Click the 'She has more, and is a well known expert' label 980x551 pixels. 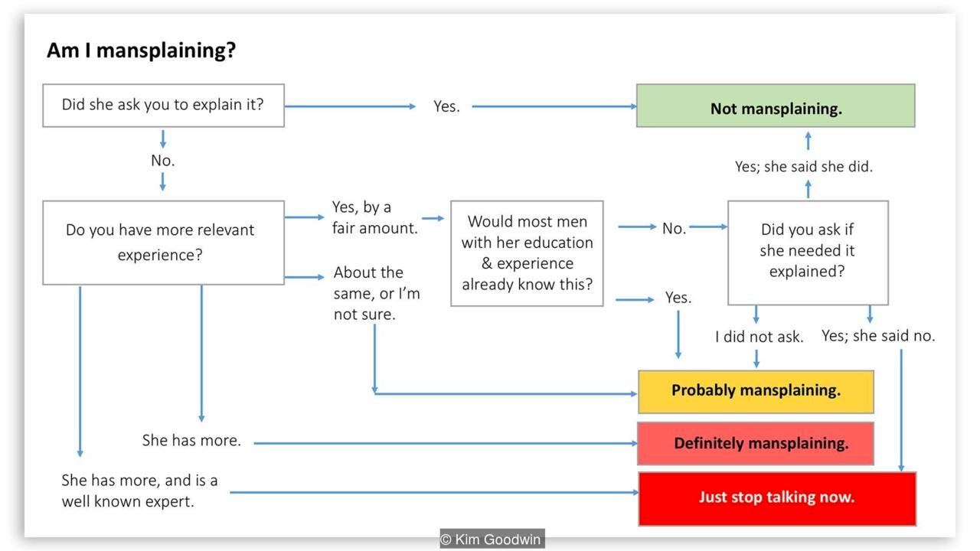(139, 491)
